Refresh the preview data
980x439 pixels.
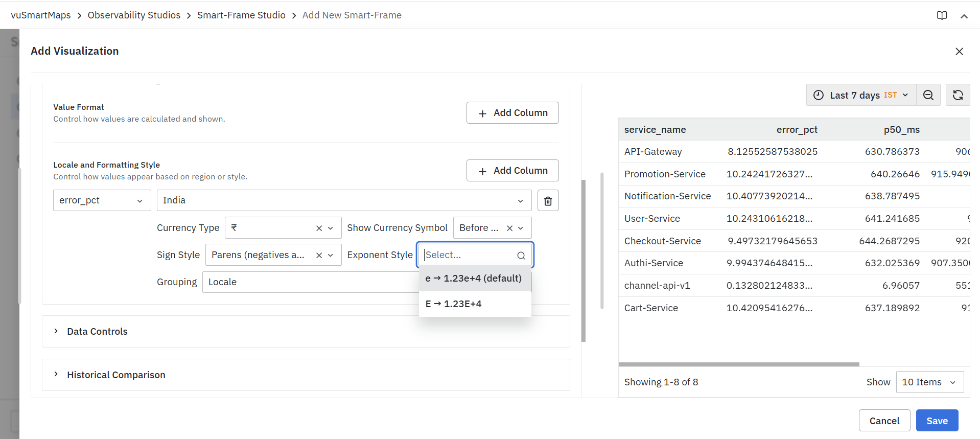pos(958,95)
